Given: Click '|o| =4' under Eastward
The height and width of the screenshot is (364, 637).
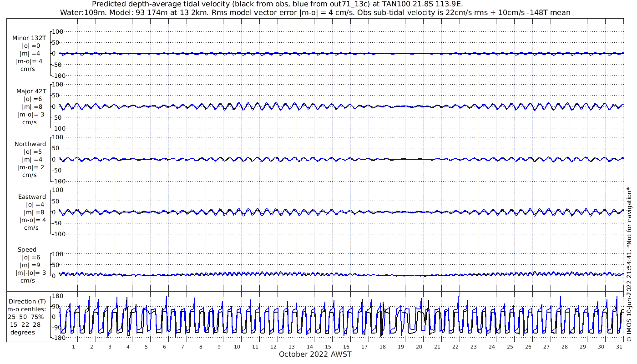Looking at the screenshot, I should coord(35,205).
